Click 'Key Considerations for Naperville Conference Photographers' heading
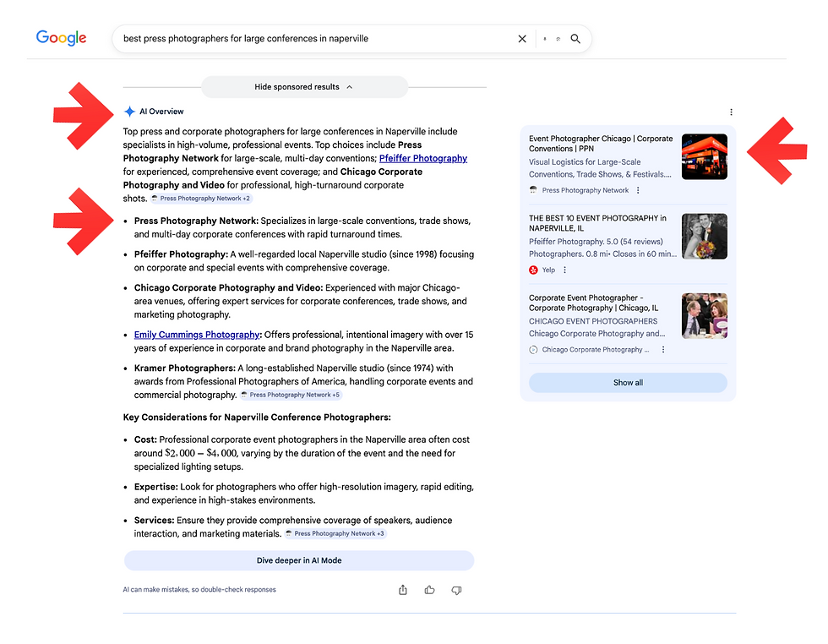 click(x=257, y=418)
